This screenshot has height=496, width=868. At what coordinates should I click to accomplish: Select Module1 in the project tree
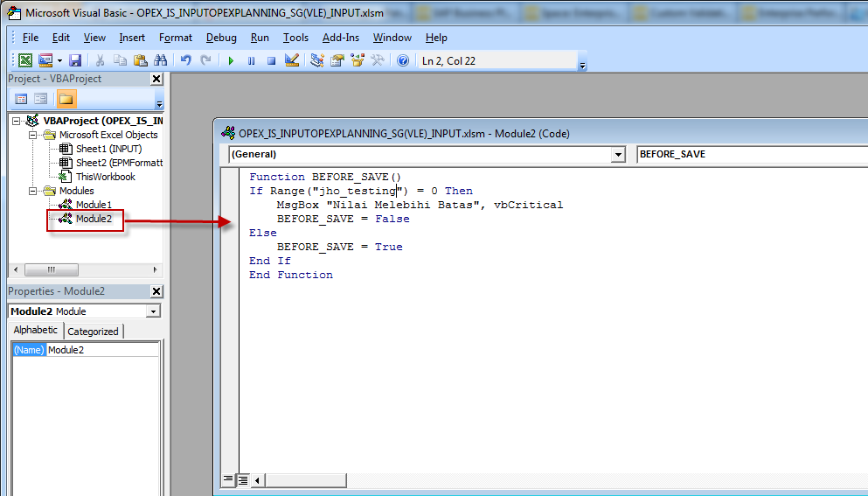[94, 205]
